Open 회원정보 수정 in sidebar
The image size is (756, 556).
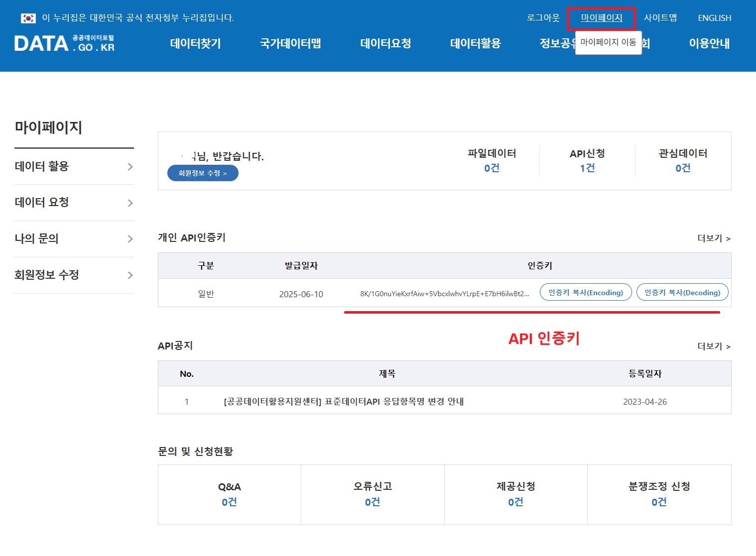[47, 275]
